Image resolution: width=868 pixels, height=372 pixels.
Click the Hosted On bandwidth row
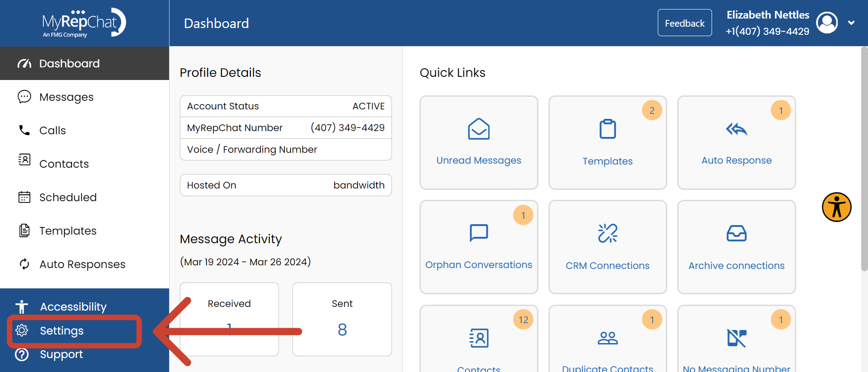click(x=286, y=185)
